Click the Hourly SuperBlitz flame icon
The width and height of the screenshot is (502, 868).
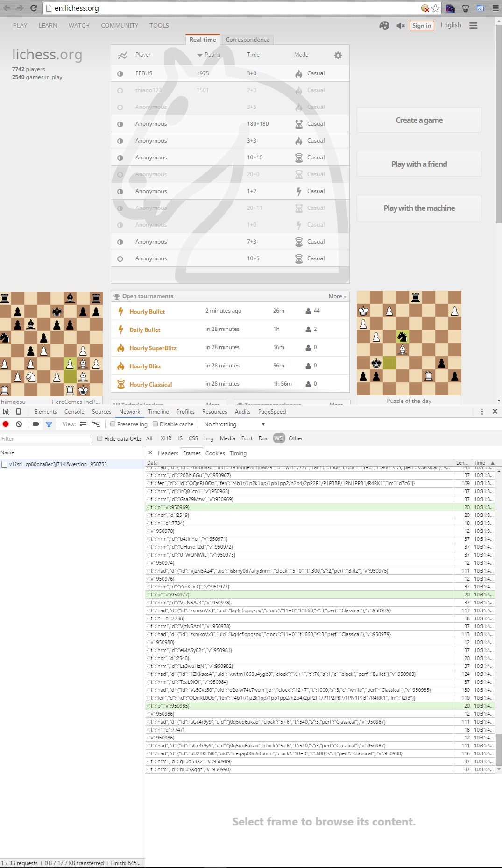click(x=120, y=348)
